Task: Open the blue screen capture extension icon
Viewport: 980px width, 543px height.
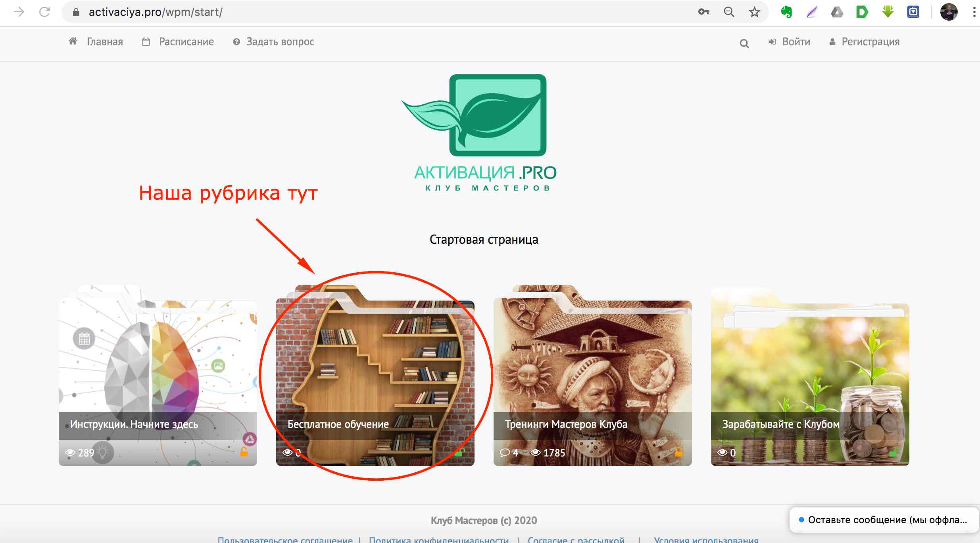Action: 913,12
